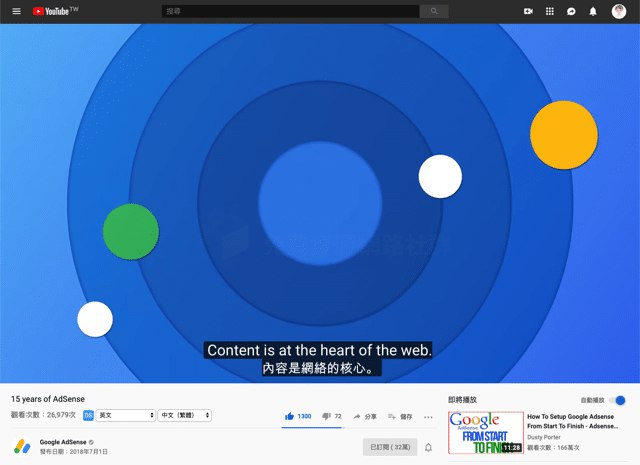Click the video player area
The height and width of the screenshot is (465, 640).
coord(320,203)
